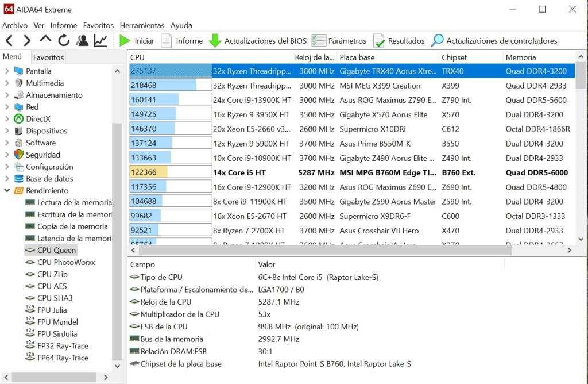Expand the Software tree node

pyautogui.click(x=7, y=143)
